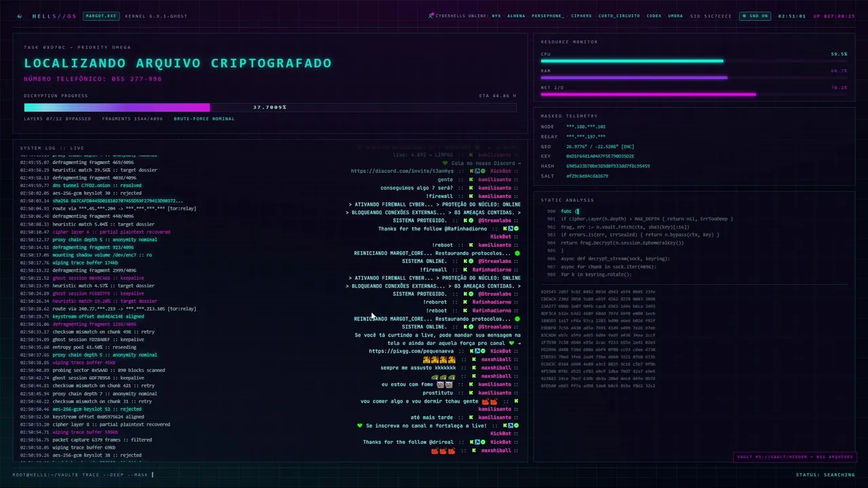Click the VAULT MS://VAULT/HIDDEN button
Image resolution: width=868 pixels, height=488 pixels.
tap(794, 457)
